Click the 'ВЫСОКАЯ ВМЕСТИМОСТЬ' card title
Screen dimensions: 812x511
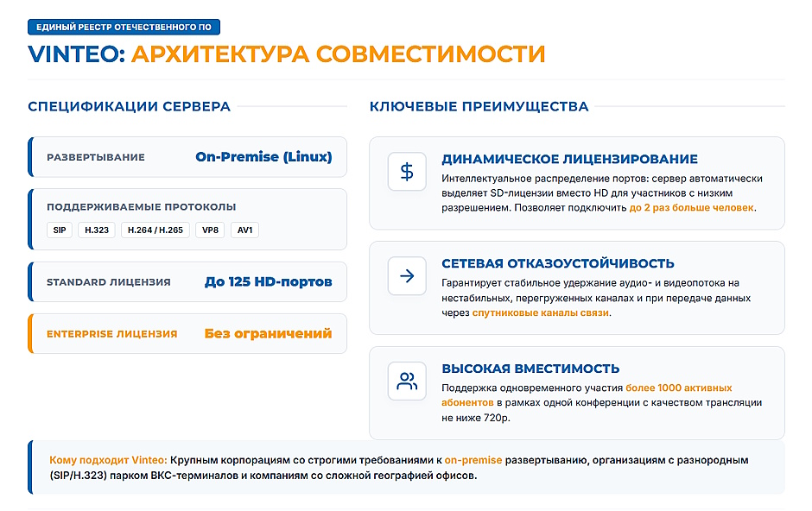click(x=530, y=369)
